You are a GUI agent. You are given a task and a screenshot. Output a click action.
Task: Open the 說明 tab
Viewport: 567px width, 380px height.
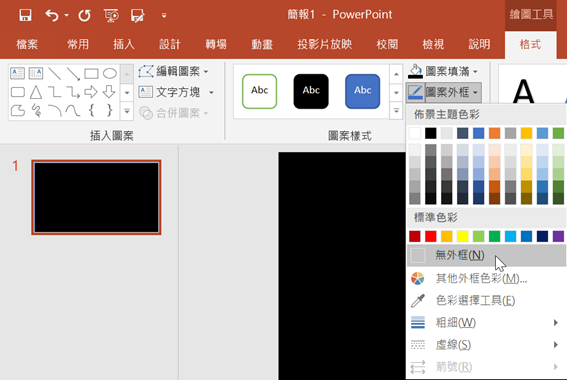[479, 44]
